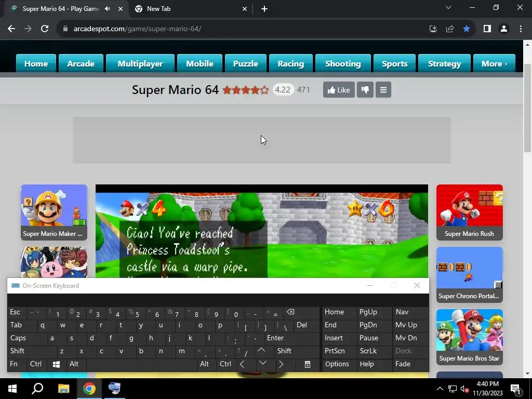Viewport: 532px width, 399px height.
Task: Open the notification center
Action: [516, 389]
